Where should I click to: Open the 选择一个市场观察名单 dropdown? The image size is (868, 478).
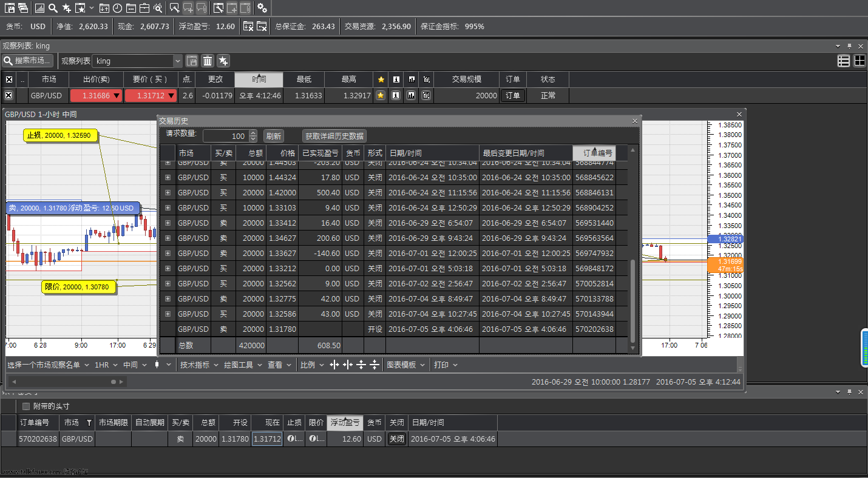point(48,365)
